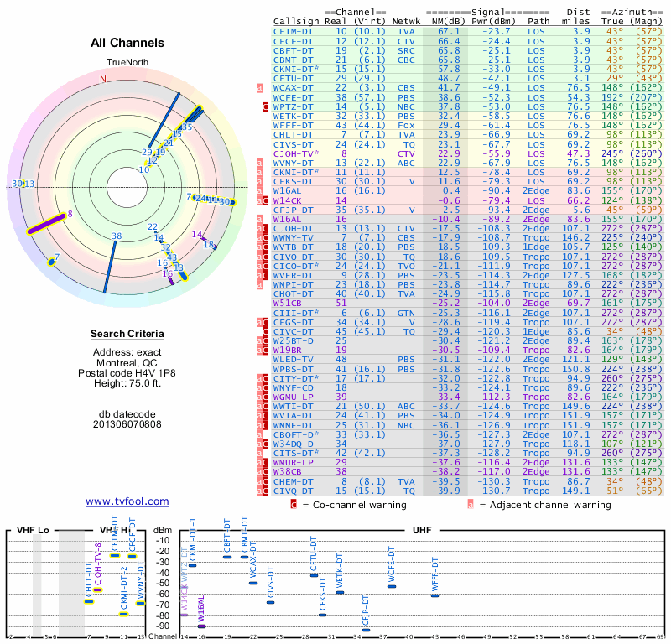Click the co-channel warning icon beside WPTZ-DT
This screenshot has width=671, height=644.
coord(265,107)
